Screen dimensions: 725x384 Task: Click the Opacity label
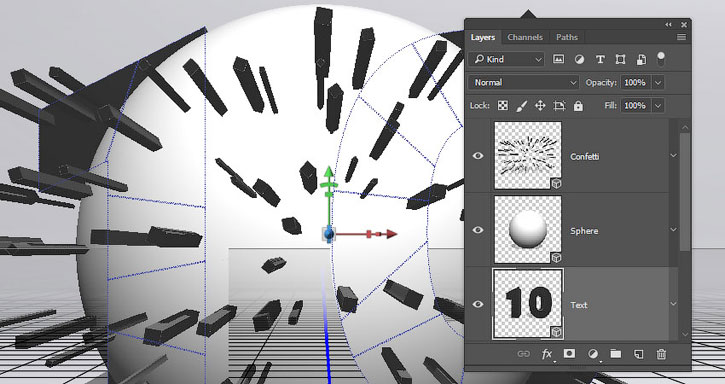601,83
